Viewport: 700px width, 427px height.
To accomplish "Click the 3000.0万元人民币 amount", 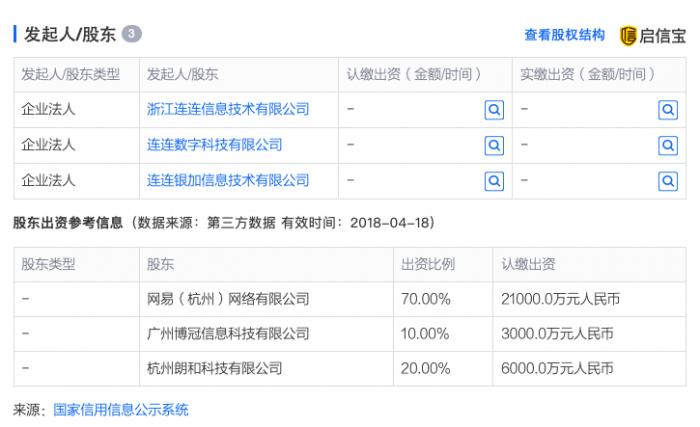I will tap(557, 334).
